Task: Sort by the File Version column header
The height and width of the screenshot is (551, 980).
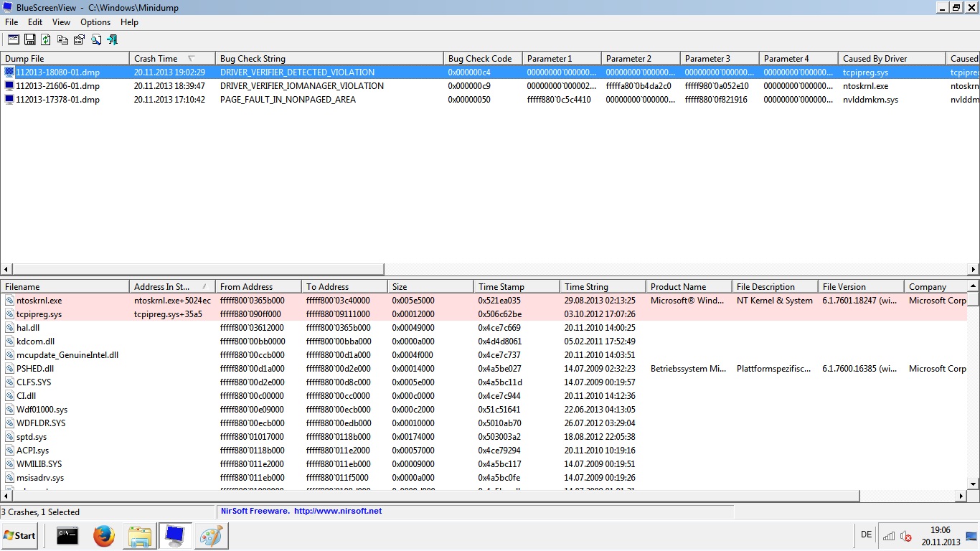Action: [861, 287]
